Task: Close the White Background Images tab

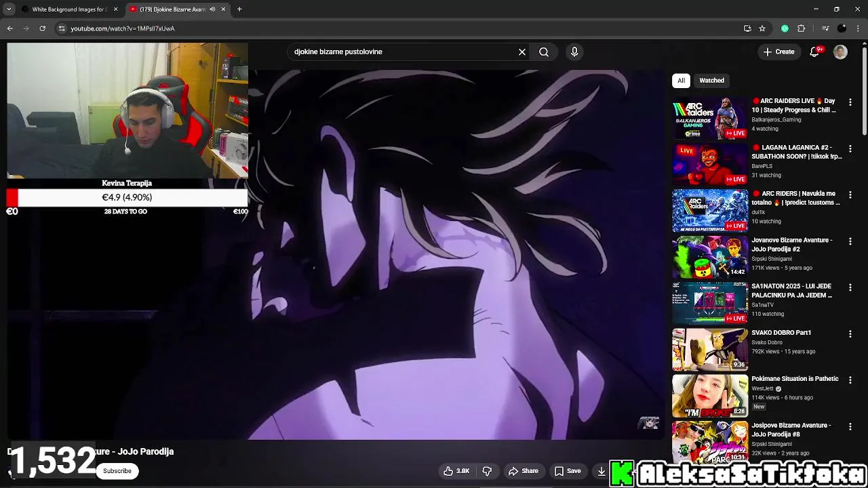Action: point(115,9)
